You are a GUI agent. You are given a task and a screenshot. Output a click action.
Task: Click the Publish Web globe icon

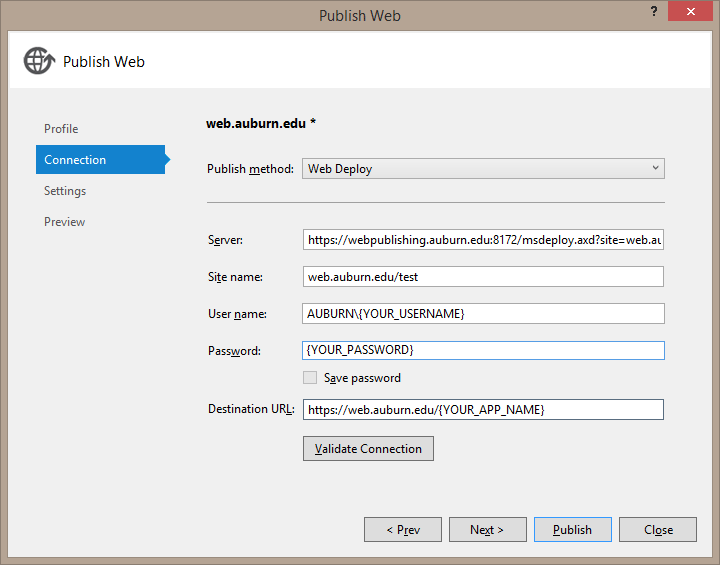pos(39,61)
